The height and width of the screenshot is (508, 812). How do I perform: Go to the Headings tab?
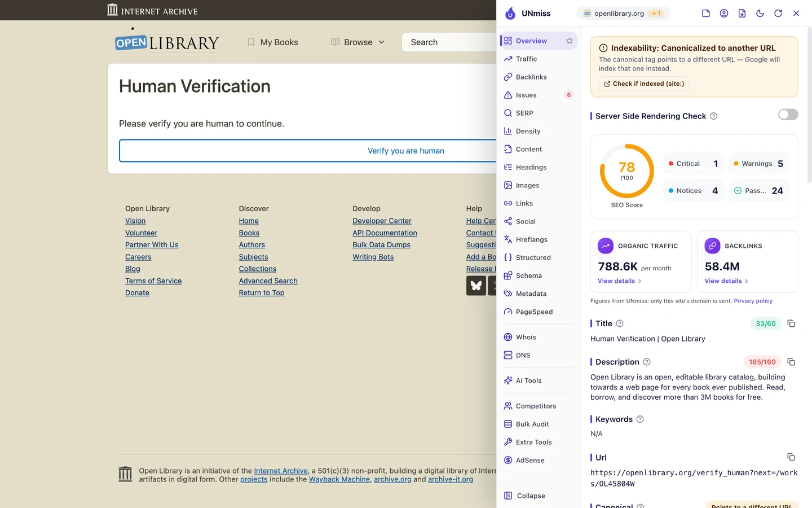pos(539,167)
